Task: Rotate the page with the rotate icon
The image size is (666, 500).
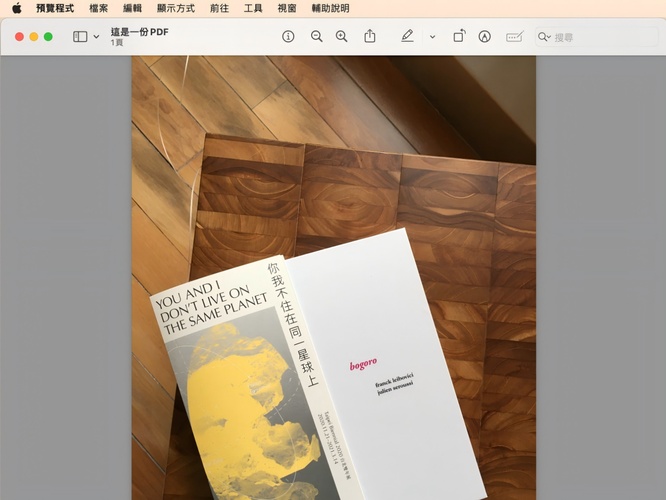Action: point(459,36)
